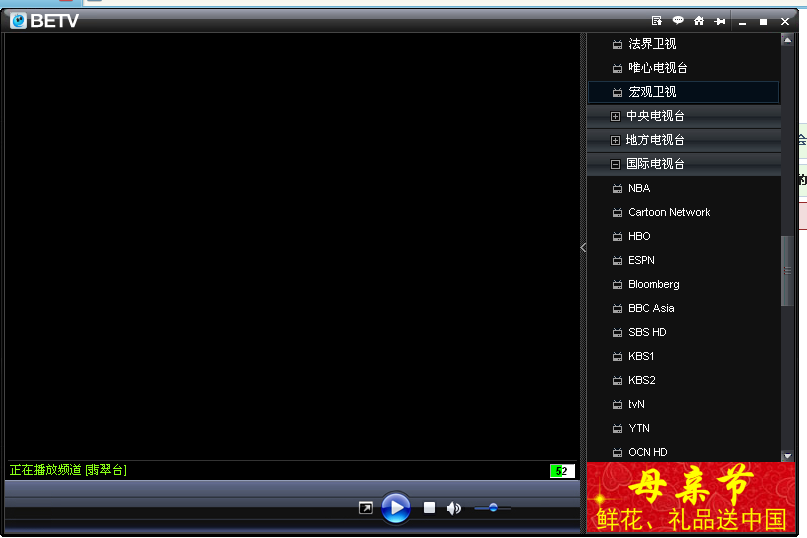The height and width of the screenshot is (538, 807).
Task: Click the home icon in title bar
Action: coord(699,21)
